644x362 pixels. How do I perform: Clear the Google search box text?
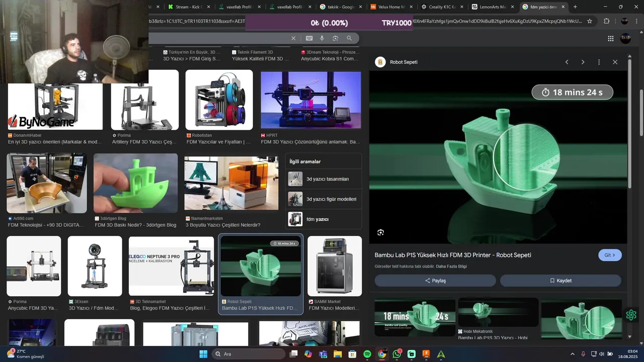point(293,38)
